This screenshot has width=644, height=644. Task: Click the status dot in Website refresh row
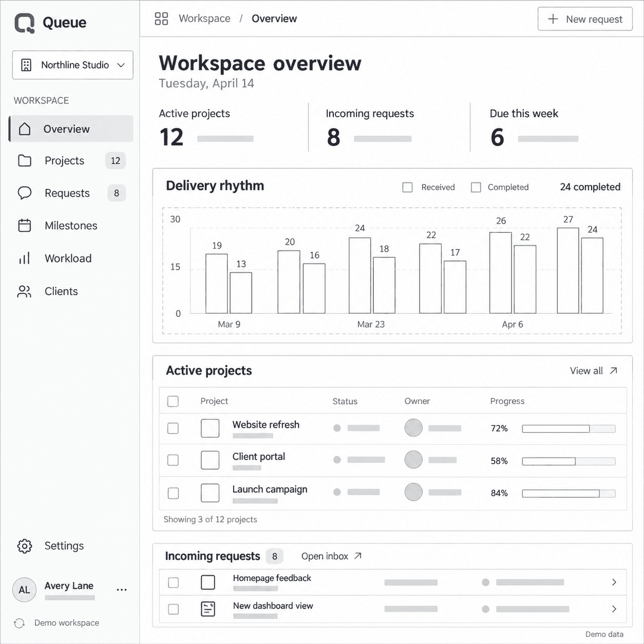click(x=337, y=428)
